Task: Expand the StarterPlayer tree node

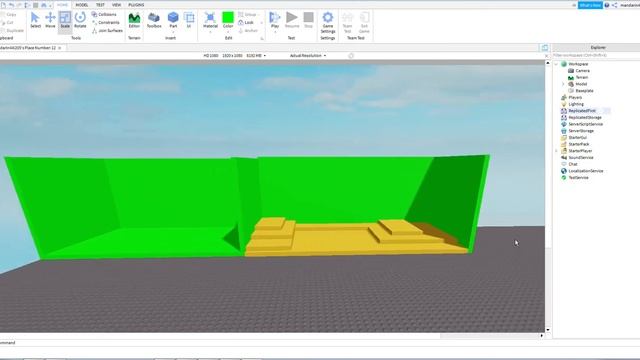Action: [x=556, y=151]
